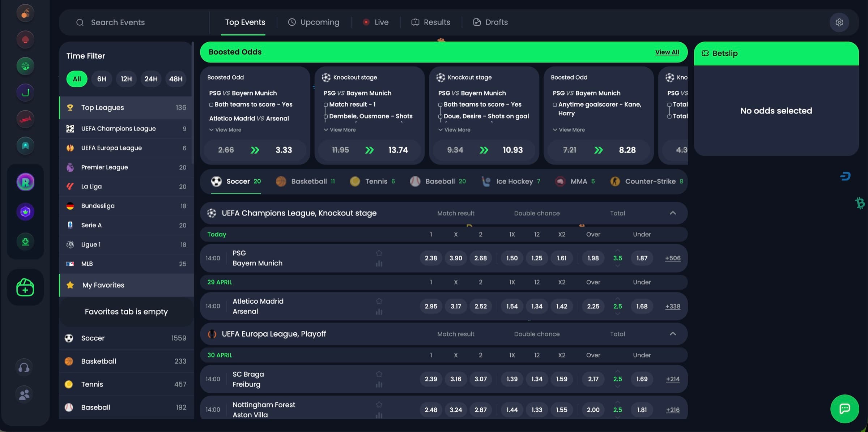Pick PSG win odds 2.38
Image resolution: width=868 pixels, height=432 pixels.
tap(431, 258)
